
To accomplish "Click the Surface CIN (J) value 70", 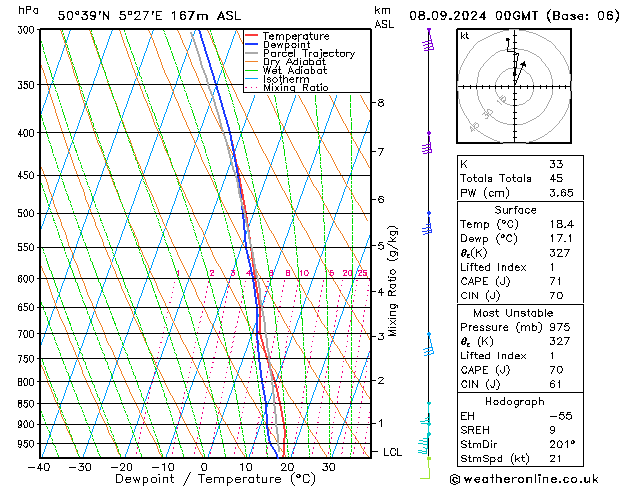I will (556, 296).
